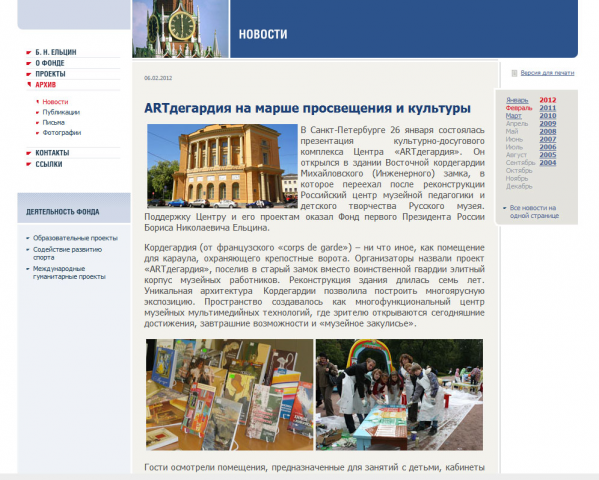Go to the Новости submenu link
Viewport: 599px width, 480px height.
[x=55, y=102]
